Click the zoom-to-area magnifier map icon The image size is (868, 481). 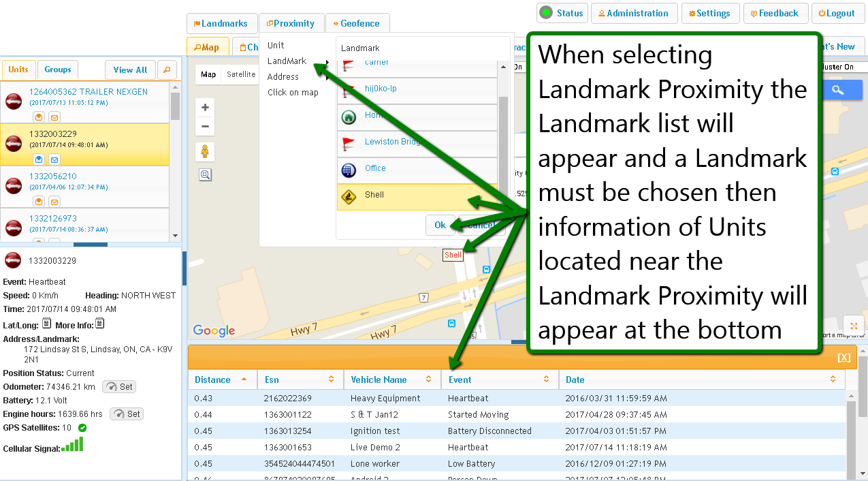205,175
